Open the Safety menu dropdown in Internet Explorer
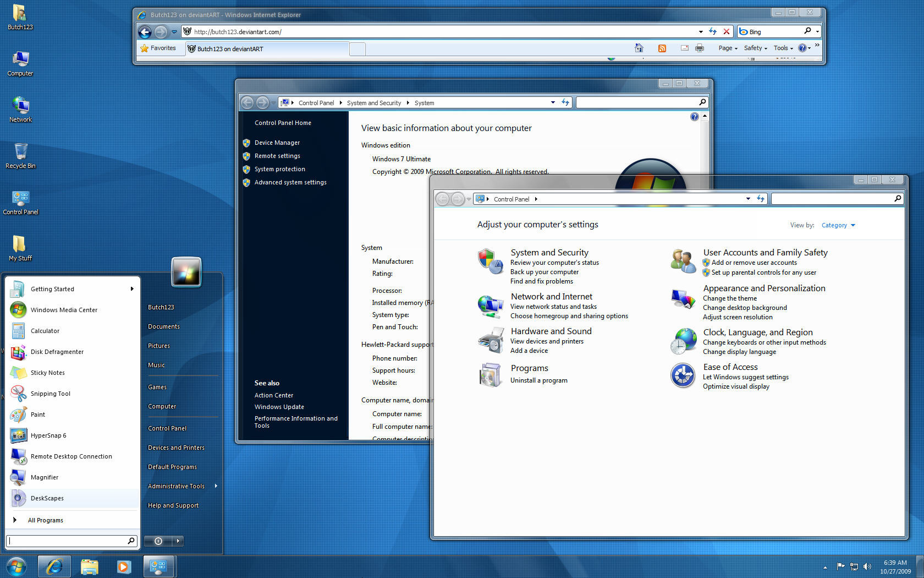 pos(755,48)
